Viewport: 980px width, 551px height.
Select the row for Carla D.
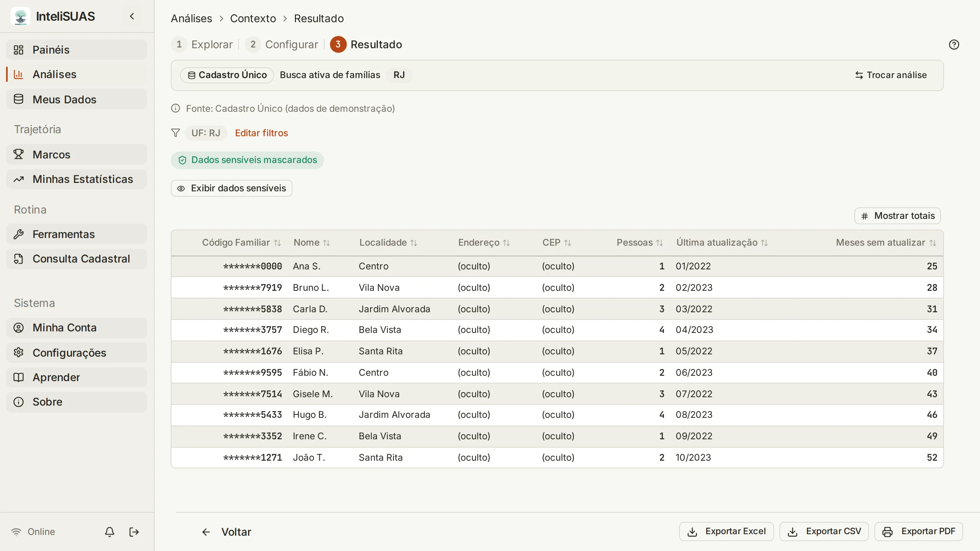click(557, 309)
